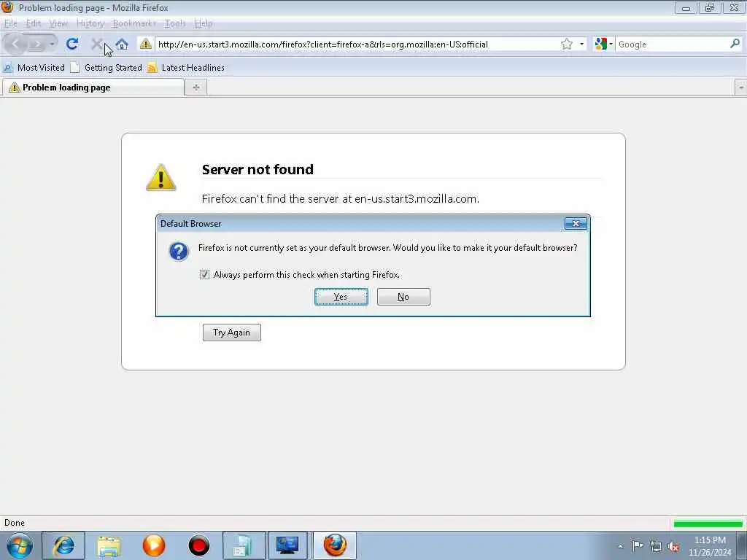Click the Done status bar text
The width and height of the screenshot is (747, 560).
[x=15, y=523]
